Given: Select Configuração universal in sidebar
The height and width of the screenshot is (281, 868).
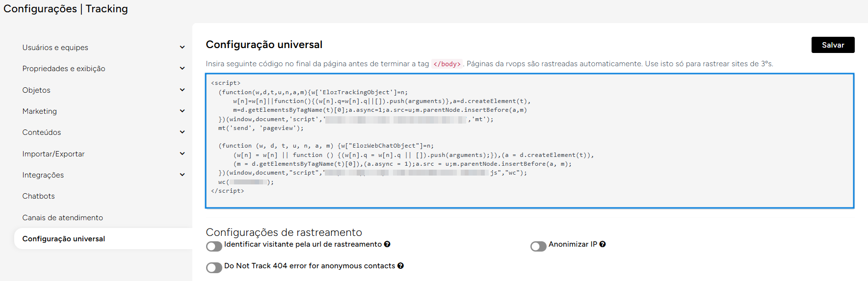Looking at the screenshot, I should [63, 239].
